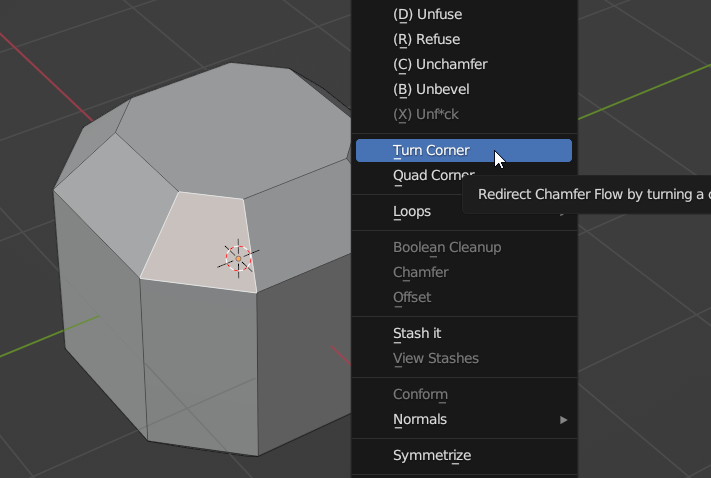Open View Stashes
711x478 pixels.
coord(435,358)
